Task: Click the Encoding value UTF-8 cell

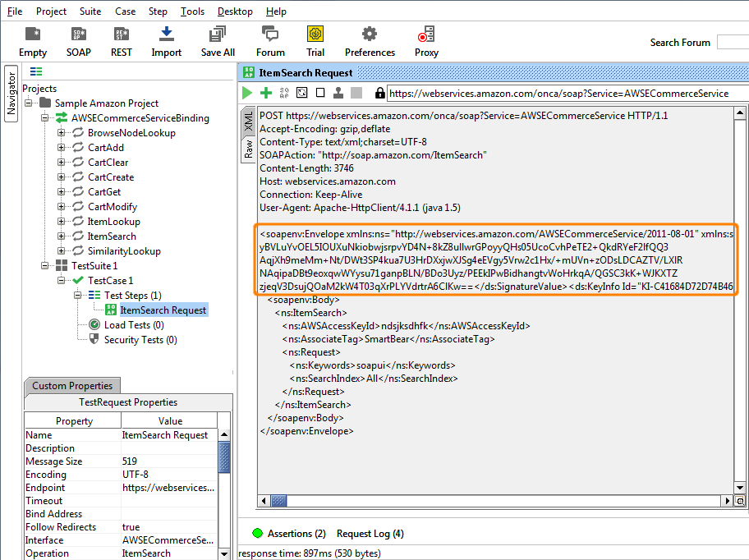Action: (x=169, y=474)
